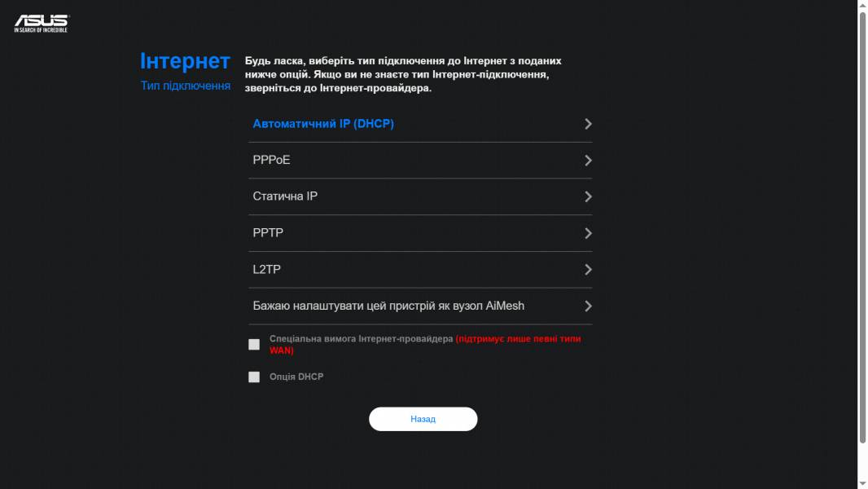Image resolution: width=868 pixels, height=489 pixels.
Task: Click the arrow next to Автоматичний IP (DHCP)
Action: (588, 124)
